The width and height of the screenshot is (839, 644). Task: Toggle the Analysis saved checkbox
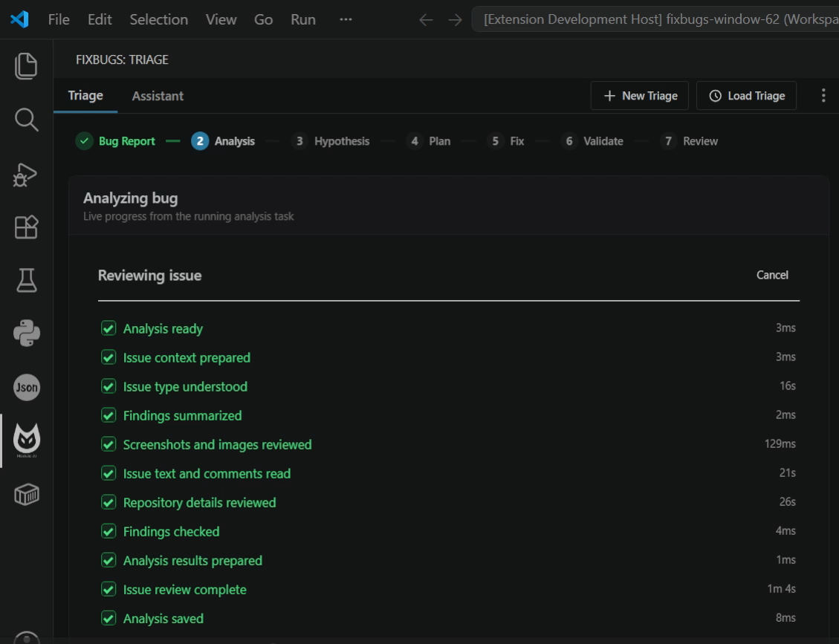(x=108, y=618)
